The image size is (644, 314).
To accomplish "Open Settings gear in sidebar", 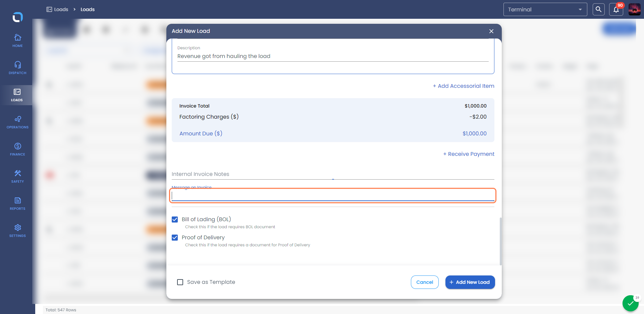I will [17, 231].
